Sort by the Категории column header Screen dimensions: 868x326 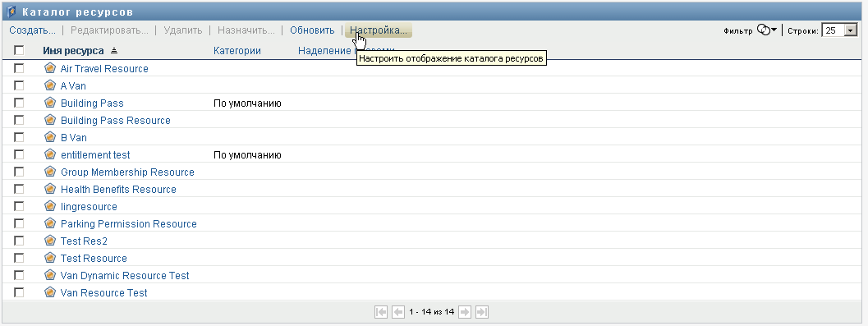click(237, 50)
